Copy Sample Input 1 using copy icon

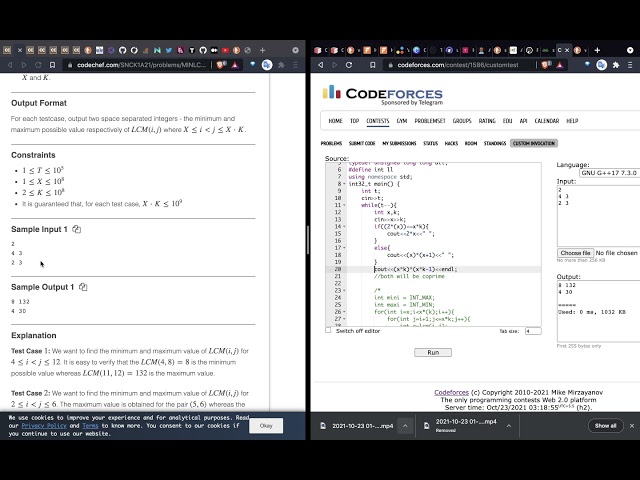coord(76,229)
